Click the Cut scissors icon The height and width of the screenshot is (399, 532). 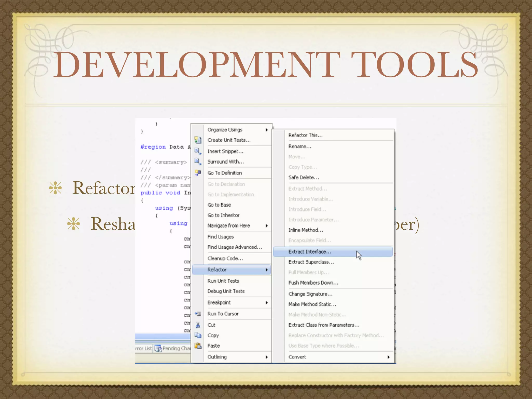pyautogui.click(x=198, y=325)
